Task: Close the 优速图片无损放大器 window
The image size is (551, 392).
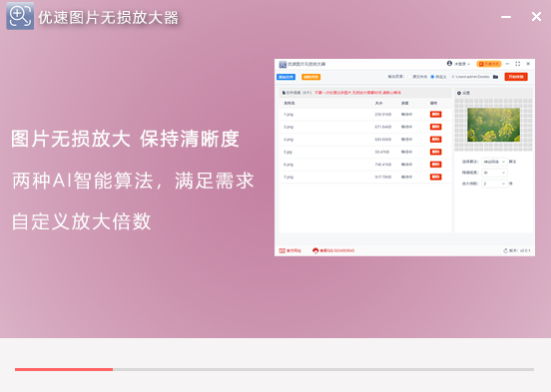Action: click(536, 16)
